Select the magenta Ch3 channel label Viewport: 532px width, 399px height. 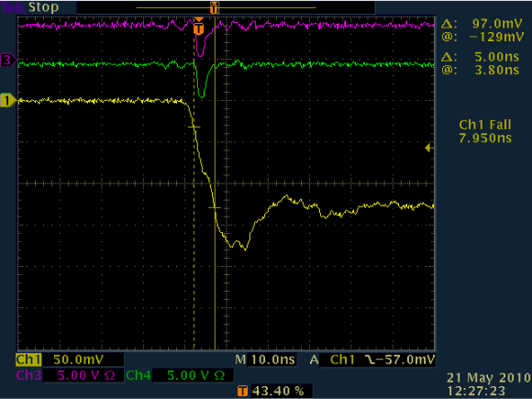click(x=28, y=375)
